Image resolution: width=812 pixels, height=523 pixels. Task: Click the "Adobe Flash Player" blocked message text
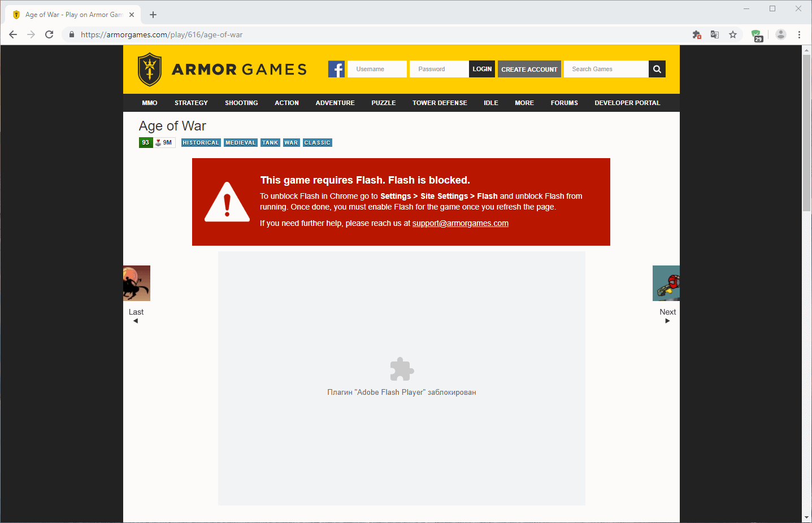tap(402, 392)
